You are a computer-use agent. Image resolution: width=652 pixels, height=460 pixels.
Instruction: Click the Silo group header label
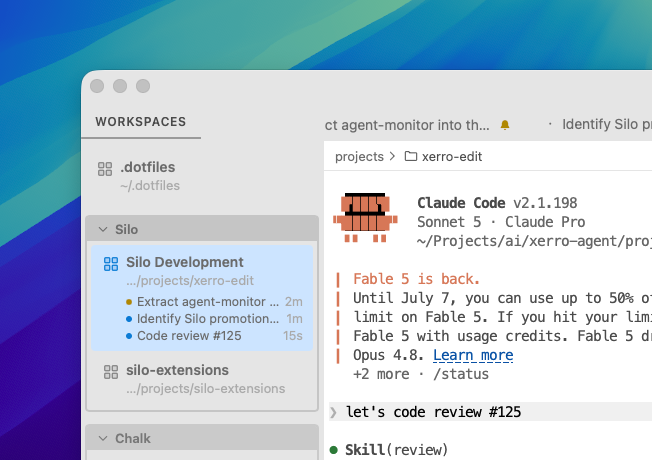(x=126, y=230)
